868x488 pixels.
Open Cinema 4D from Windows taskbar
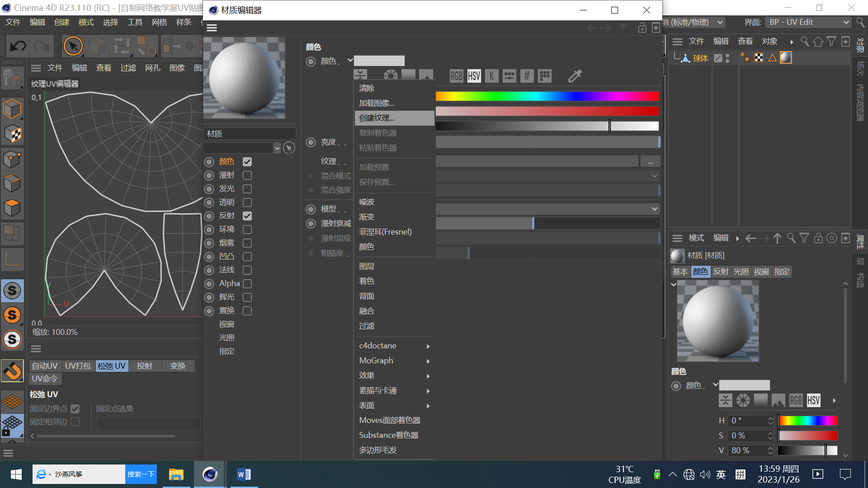pyautogui.click(x=210, y=474)
